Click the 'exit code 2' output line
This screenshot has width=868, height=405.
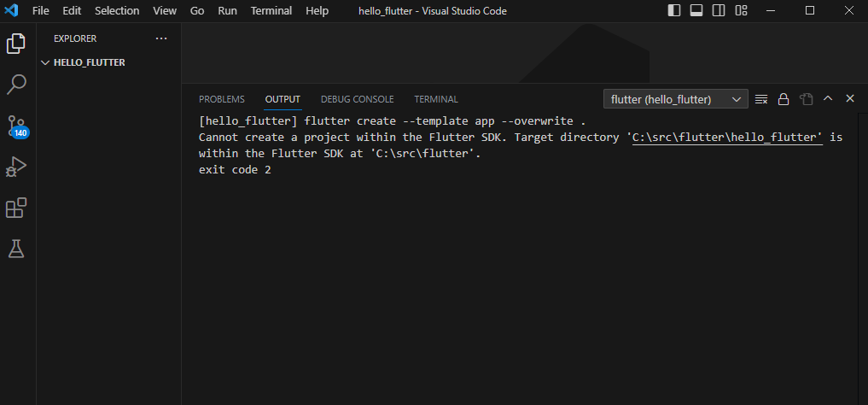coord(235,170)
